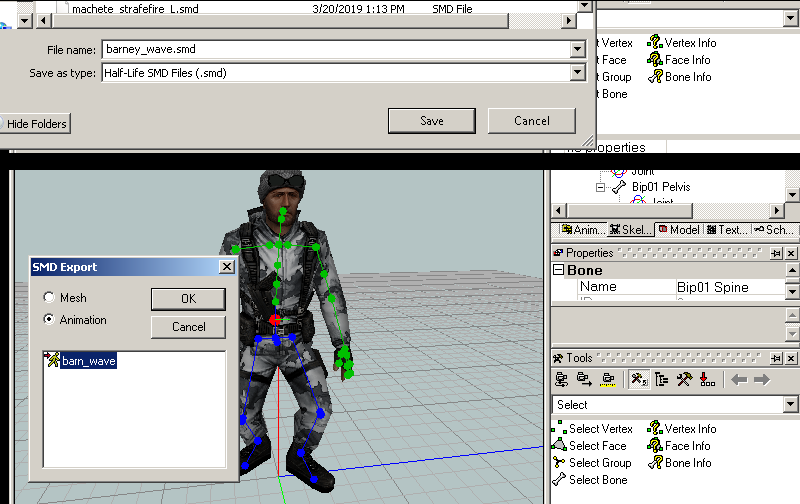800x504 pixels.
Task: Click skeleton tree horizontal scrollbar right arrow
Action: (777, 210)
